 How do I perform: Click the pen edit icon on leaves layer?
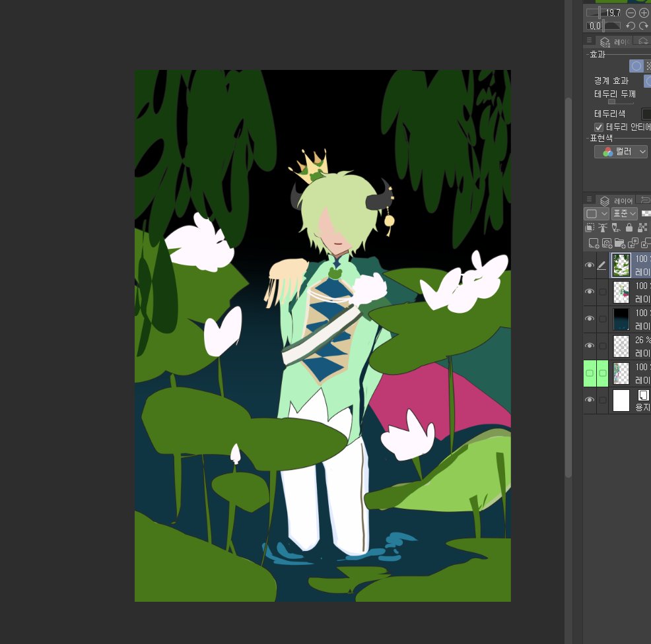click(601, 265)
